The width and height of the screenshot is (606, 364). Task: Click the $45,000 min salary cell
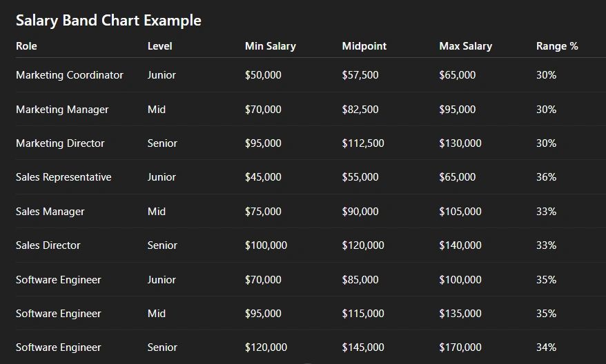point(263,177)
